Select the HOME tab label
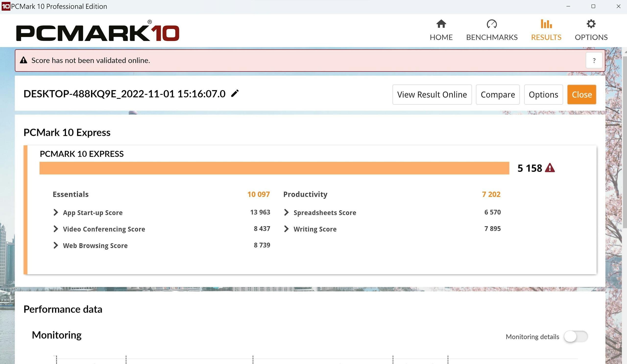The width and height of the screenshot is (627, 364). tap(441, 37)
